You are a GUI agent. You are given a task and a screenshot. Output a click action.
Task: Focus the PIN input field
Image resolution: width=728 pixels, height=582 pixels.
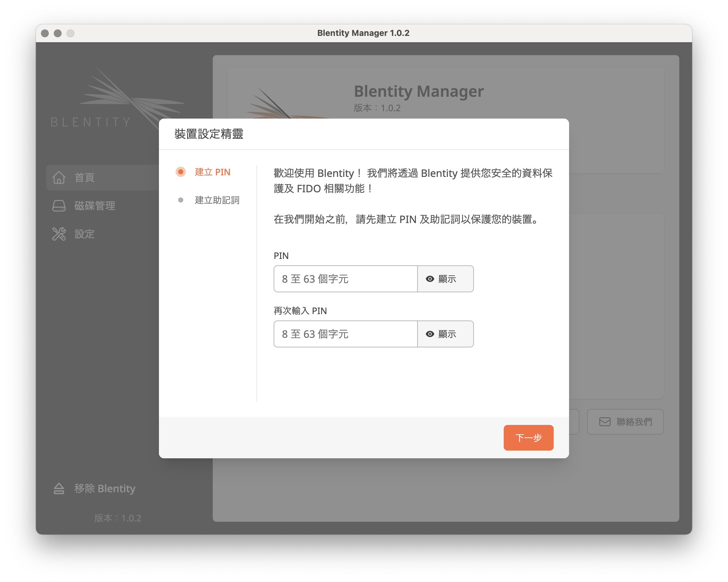coord(345,279)
